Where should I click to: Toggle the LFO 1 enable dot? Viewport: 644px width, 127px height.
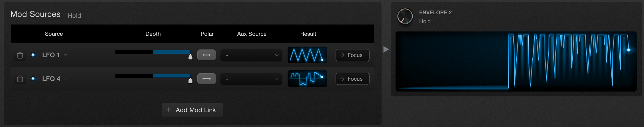33,55
